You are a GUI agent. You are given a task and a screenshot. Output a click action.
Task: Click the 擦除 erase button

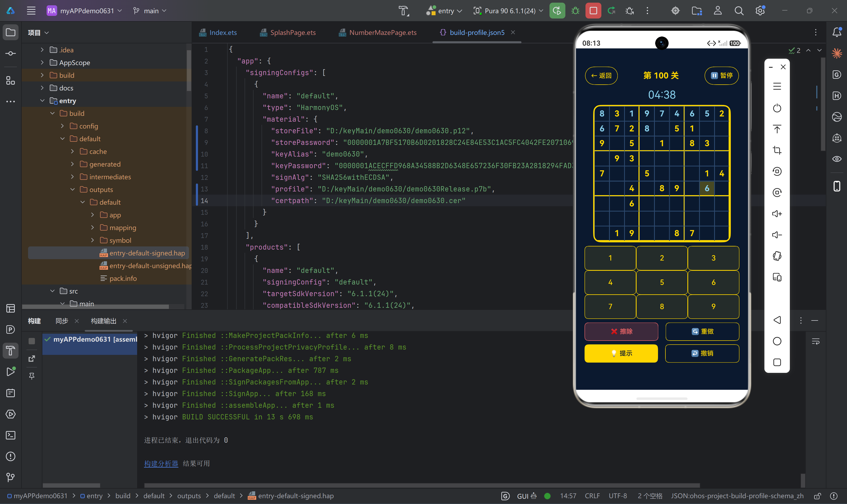tap(621, 332)
